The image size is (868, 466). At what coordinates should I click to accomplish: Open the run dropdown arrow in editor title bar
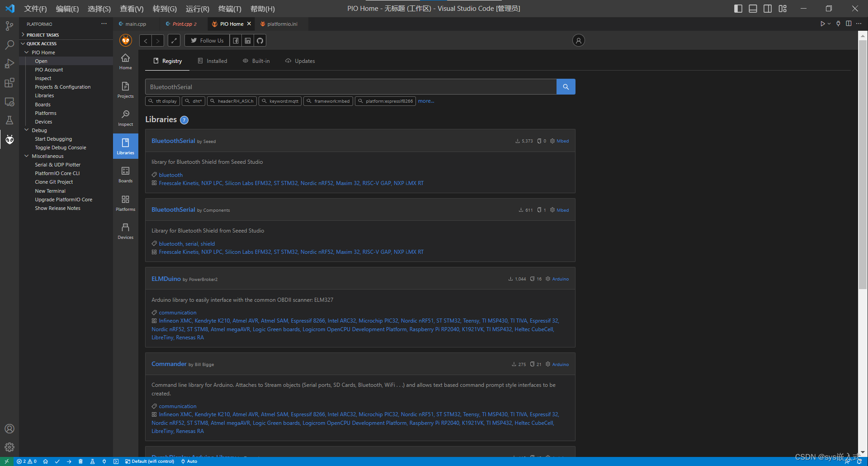829,24
